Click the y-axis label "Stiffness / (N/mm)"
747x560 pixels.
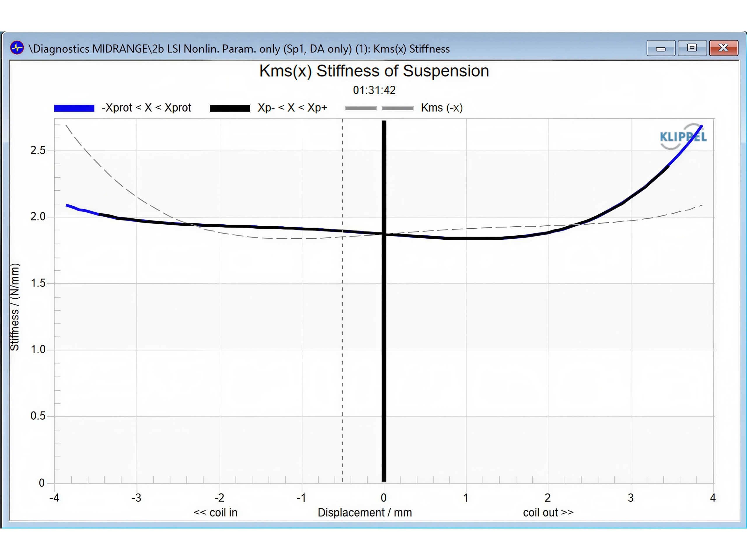tap(15, 307)
